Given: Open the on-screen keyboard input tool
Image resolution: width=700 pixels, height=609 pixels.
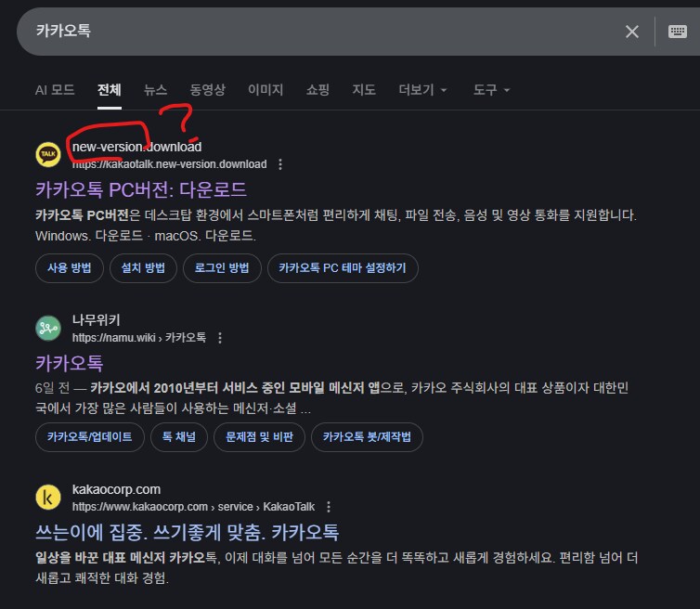Looking at the screenshot, I should (677, 32).
